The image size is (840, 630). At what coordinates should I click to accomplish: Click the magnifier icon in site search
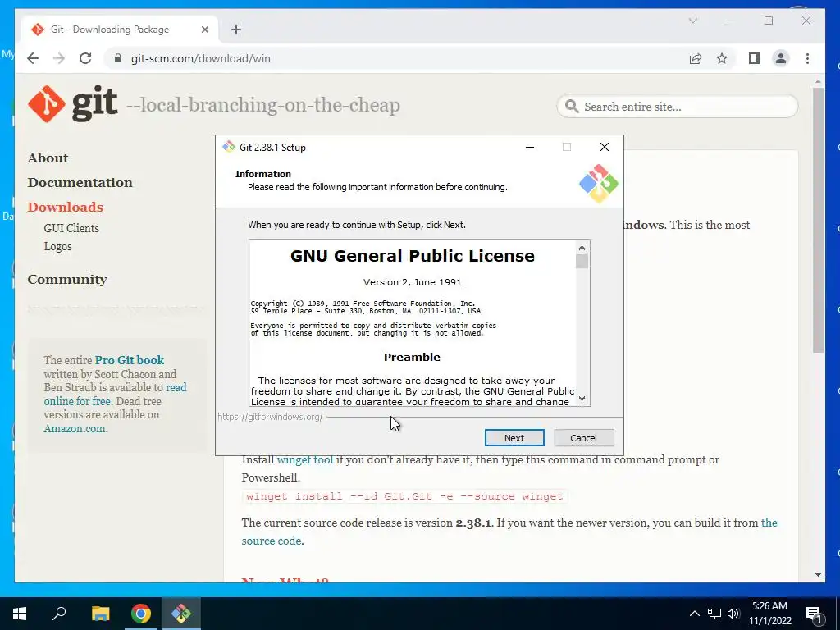click(572, 106)
